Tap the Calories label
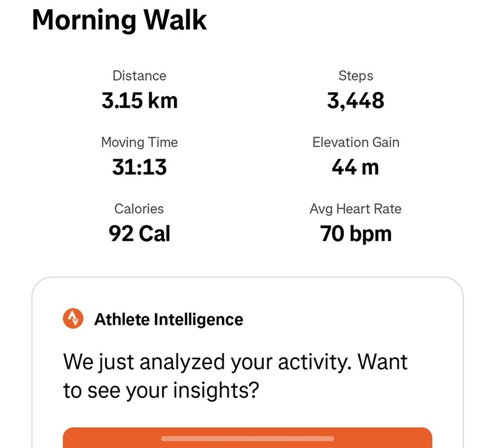Screen dimensions: 495x448 point(139,209)
